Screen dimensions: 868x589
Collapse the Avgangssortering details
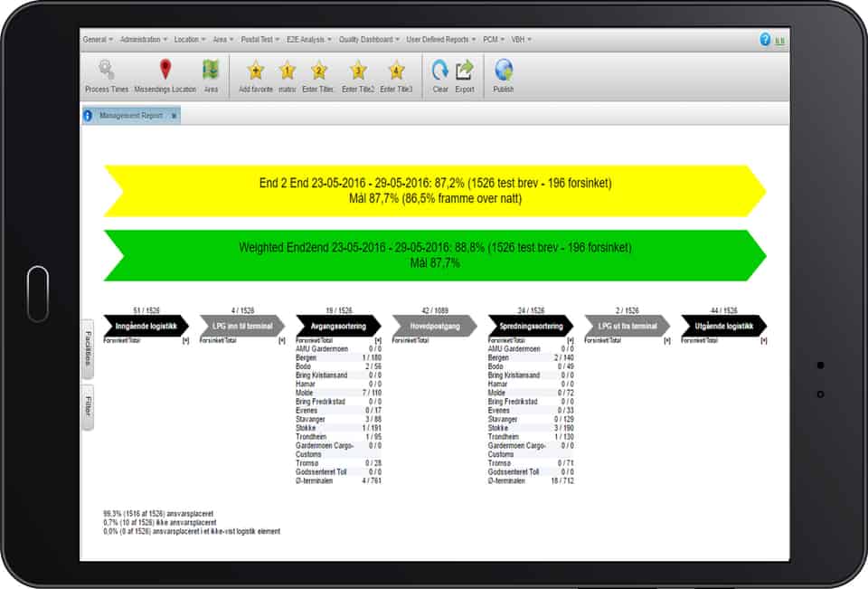point(378,341)
